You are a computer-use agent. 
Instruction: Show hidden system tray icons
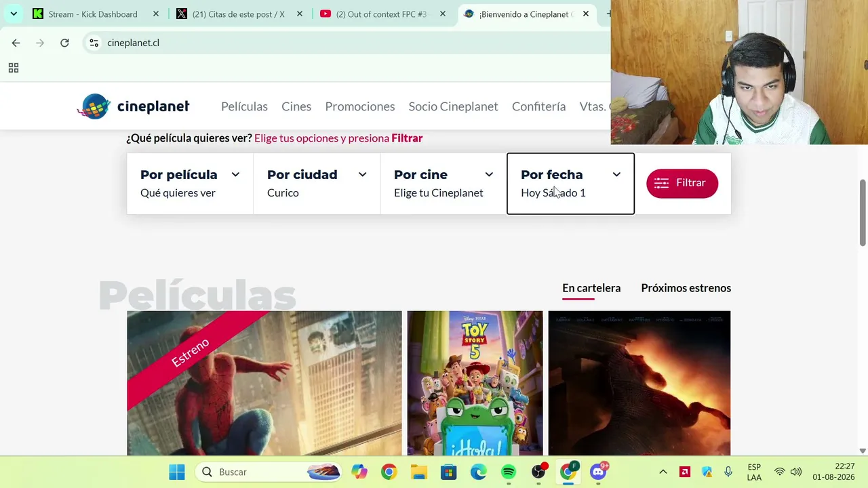click(663, 472)
